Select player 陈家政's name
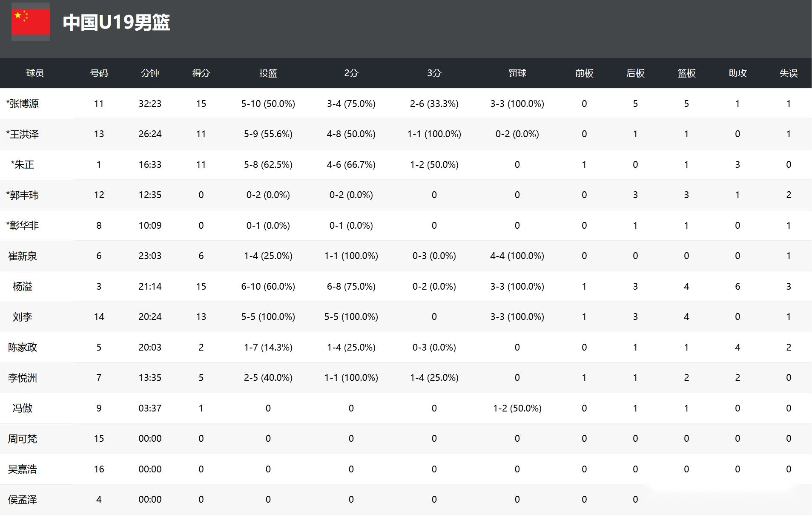Viewport: 812px width, 515px height. 23,347
